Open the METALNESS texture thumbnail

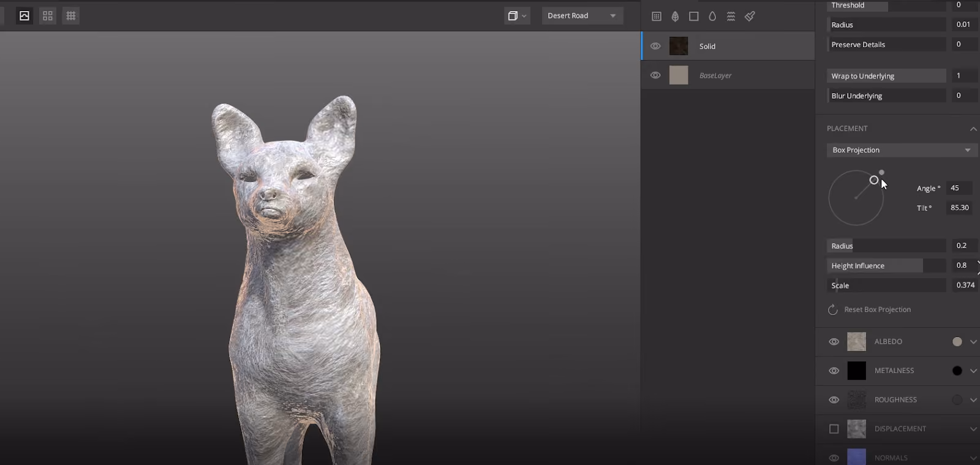coord(856,371)
